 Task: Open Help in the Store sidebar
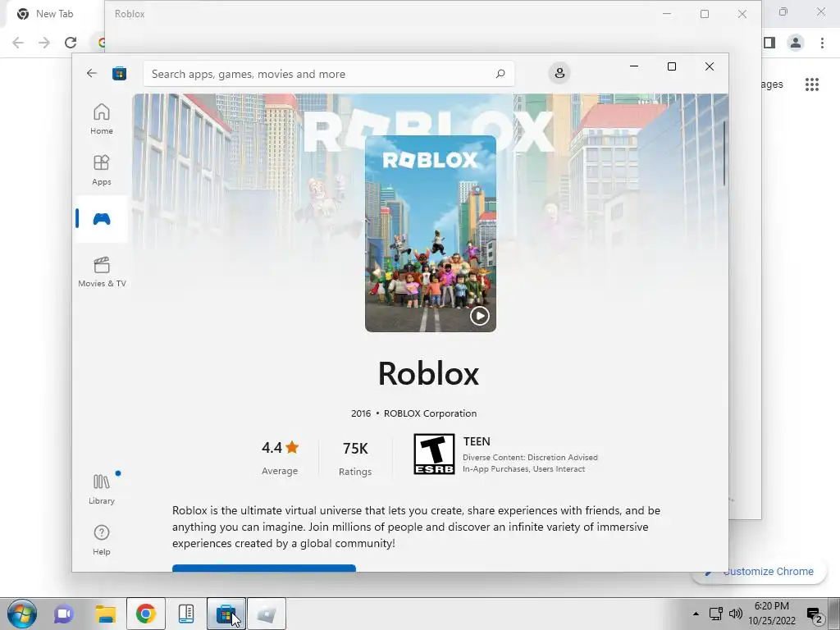tap(101, 540)
